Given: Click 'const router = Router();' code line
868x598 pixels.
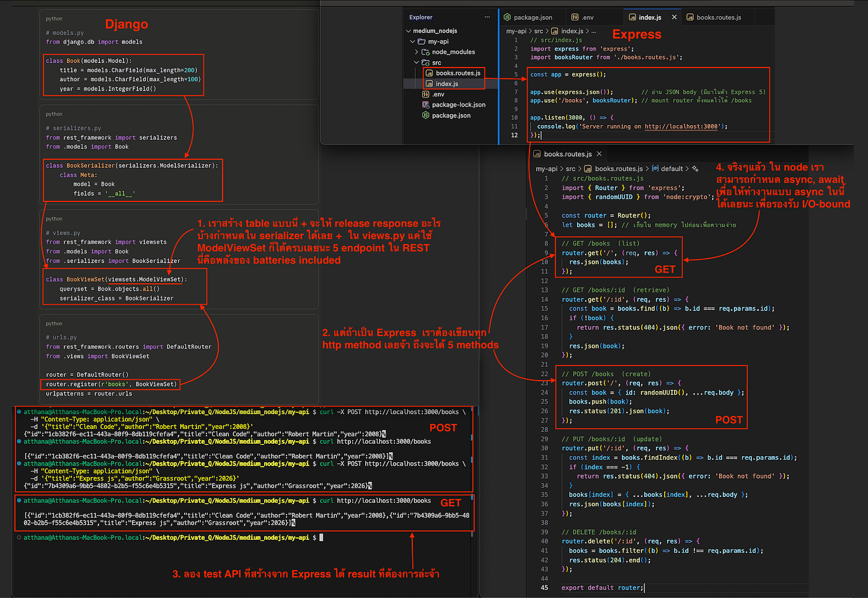Looking at the screenshot, I should point(606,216).
